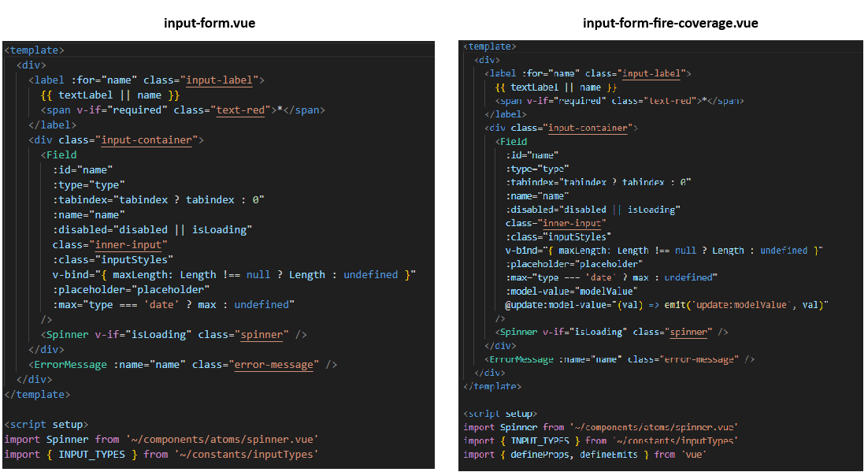Image resolution: width=868 pixels, height=472 pixels.
Task: Click the text-red class name in left editor
Action: (x=240, y=110)
